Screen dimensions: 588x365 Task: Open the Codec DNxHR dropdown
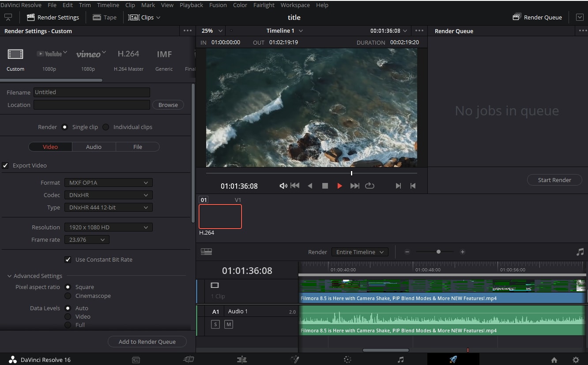(108, 195)
